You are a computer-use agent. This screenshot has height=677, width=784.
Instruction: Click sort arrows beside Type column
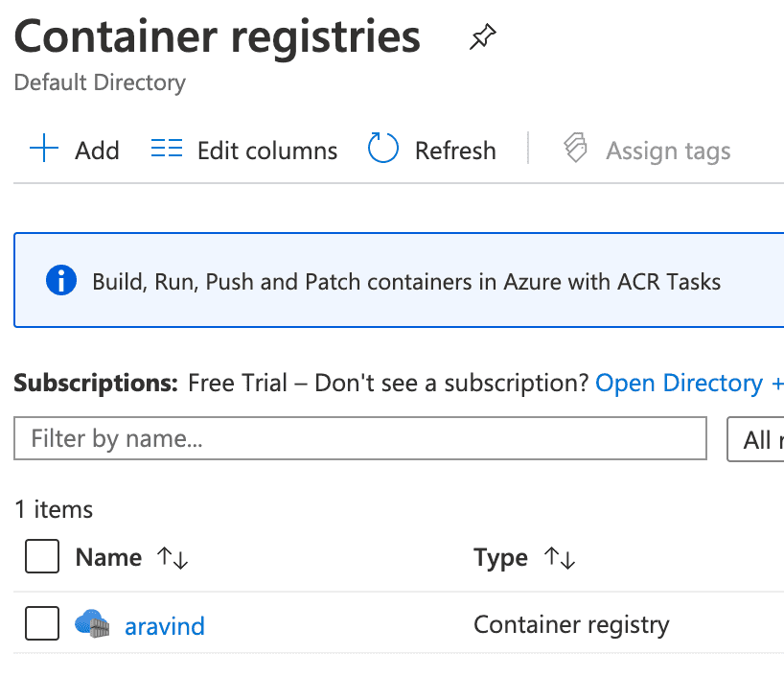coord(559,558)
